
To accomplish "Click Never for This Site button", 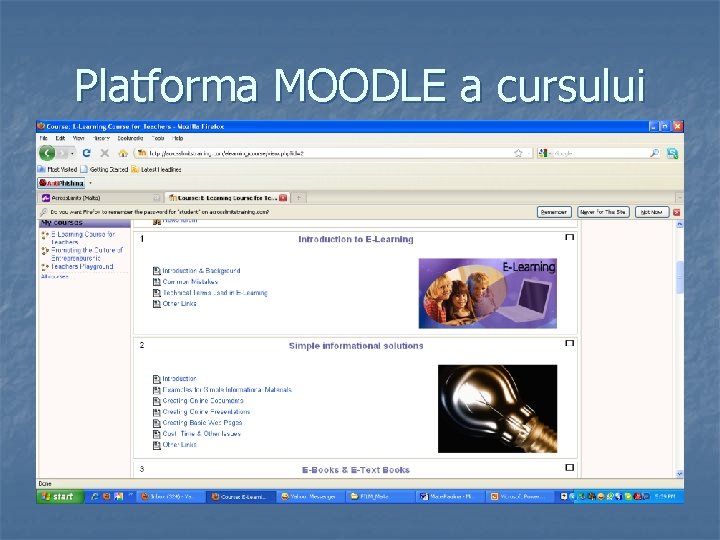I will point(603,212).
